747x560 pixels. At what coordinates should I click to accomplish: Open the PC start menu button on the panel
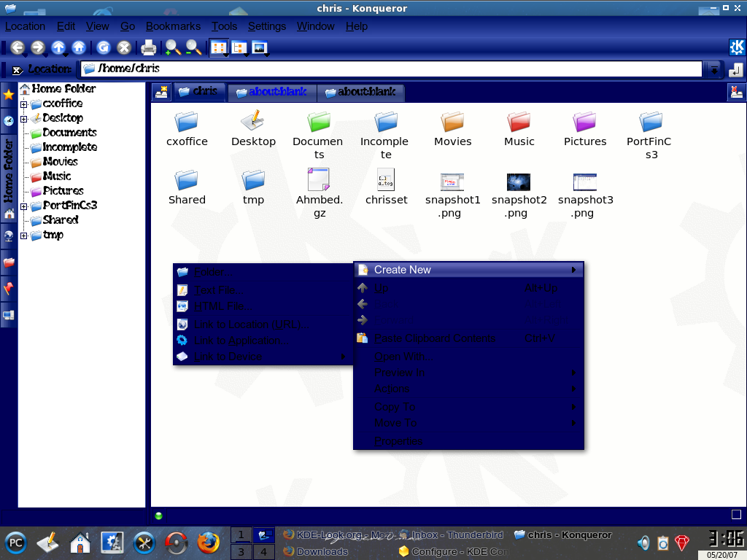[16, 542]
